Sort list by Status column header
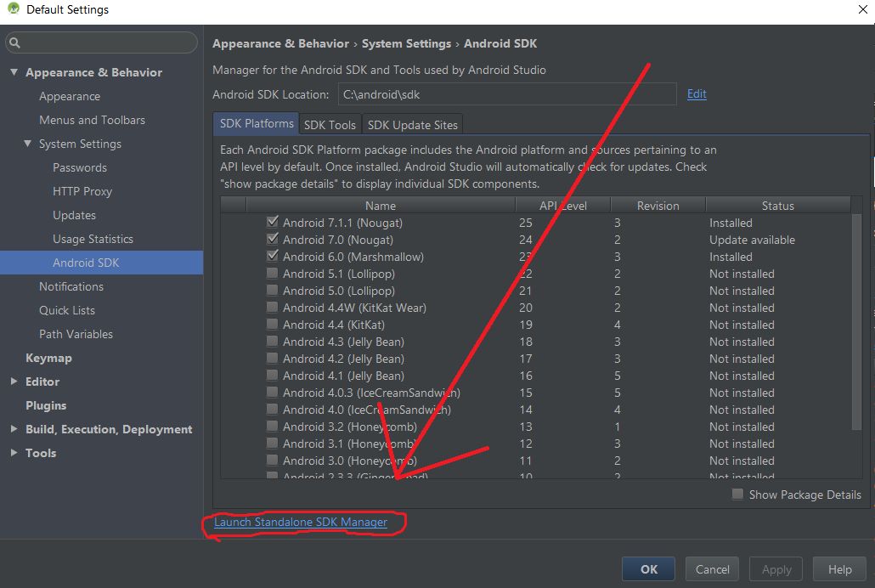The height and width of the screenshot is (588, 875). 778,206
